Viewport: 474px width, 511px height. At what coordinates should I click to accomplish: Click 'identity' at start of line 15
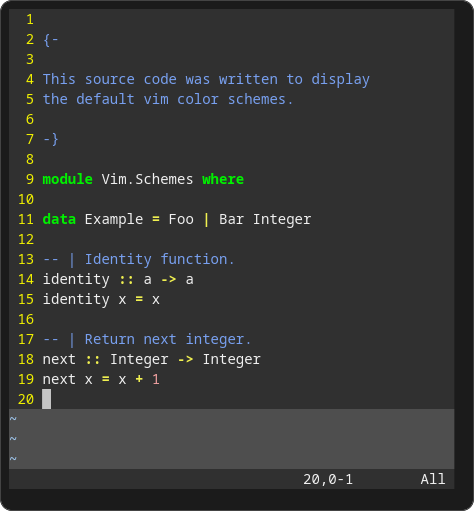[x=76, y=300]
